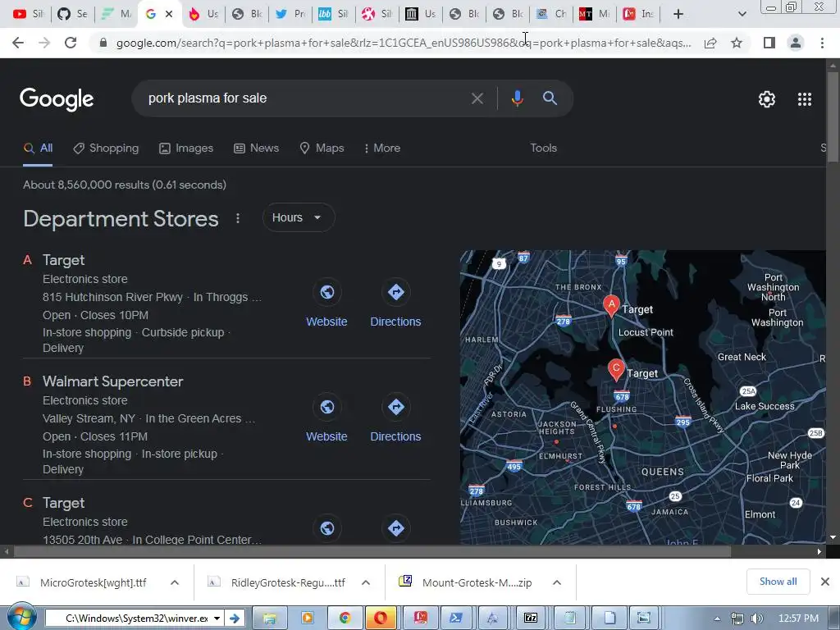Click map pin A for Target
The height and width of the screenshot is (630, 840).
[611, 305]
